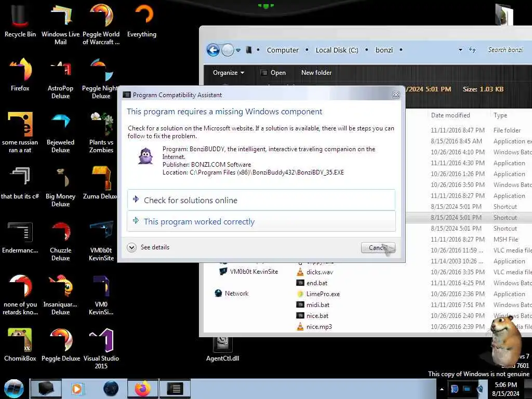532x399 pixels.
Task: Choose Check for solutions online
Action: pos(261,200)
